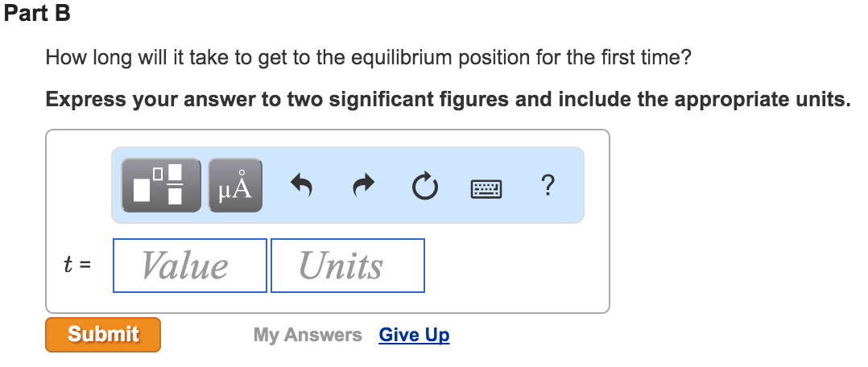This screenshot has width=868, height=367.
Task: Click the grey Value placeholder text
Action: [x=184, y=266]
